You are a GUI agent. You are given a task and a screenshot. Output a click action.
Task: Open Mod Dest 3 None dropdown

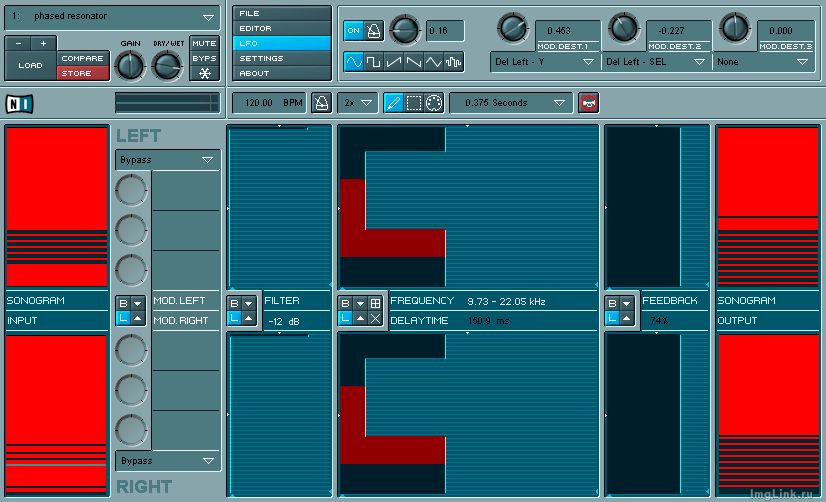pyautogui.click(x=764, y=62)
